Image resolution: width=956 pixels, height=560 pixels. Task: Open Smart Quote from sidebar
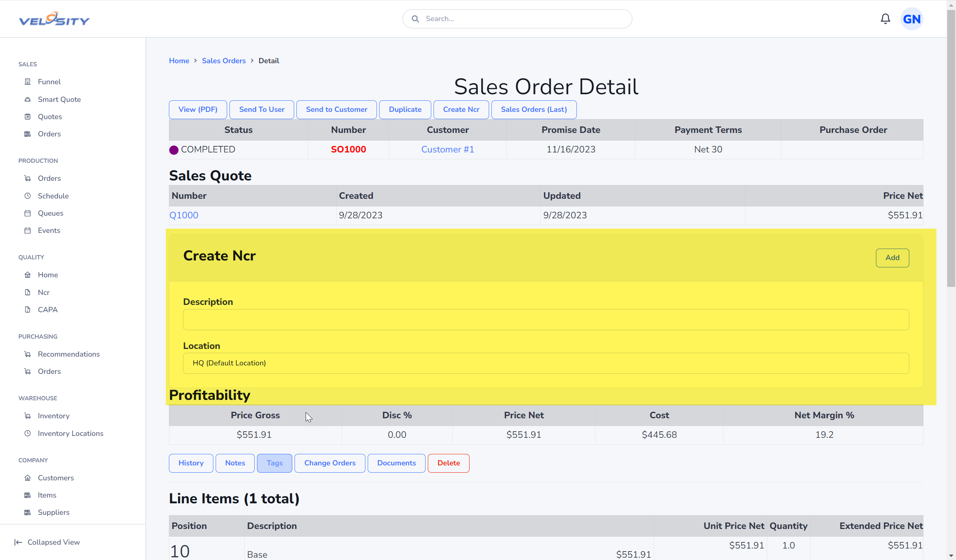point(59,99)
